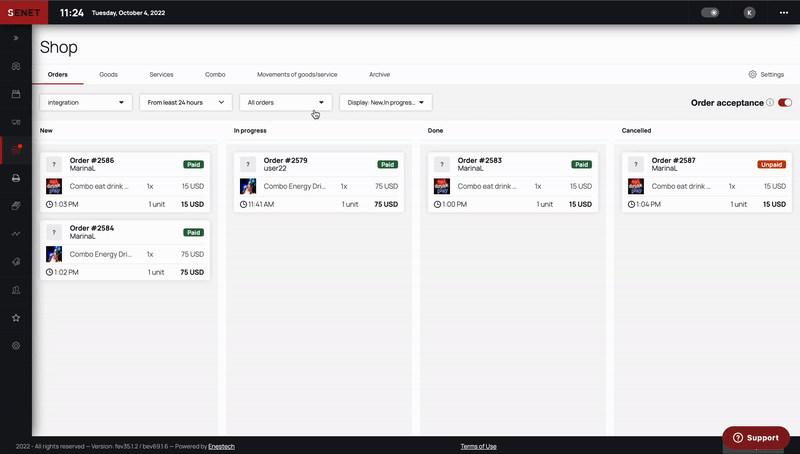Click the Paid badge on Order #2584

(193, 232)
